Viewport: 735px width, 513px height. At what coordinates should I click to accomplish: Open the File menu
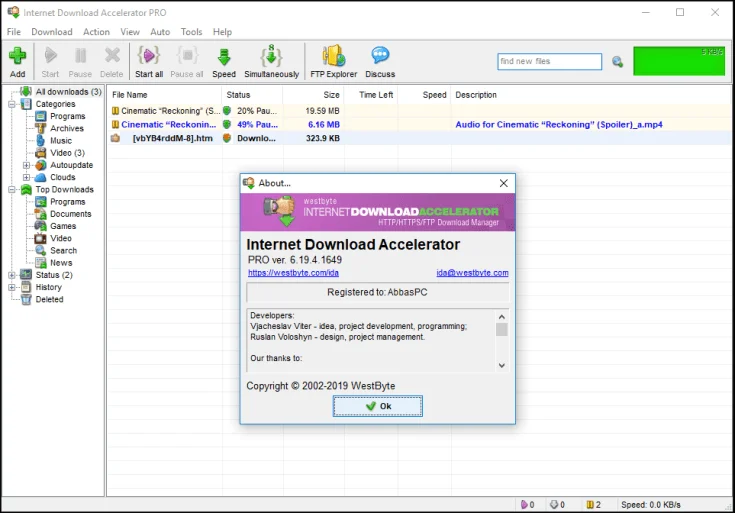pos(14,31)
